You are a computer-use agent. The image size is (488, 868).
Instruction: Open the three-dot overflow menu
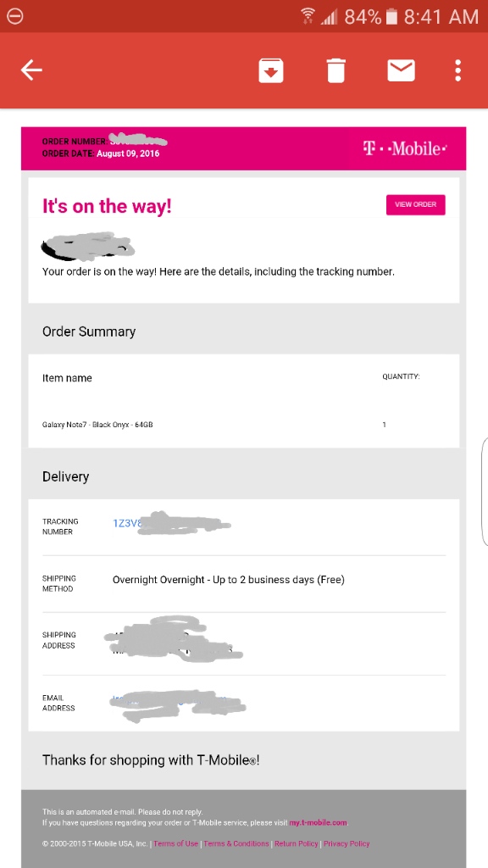pyautogui.click(x=457, y=70)
